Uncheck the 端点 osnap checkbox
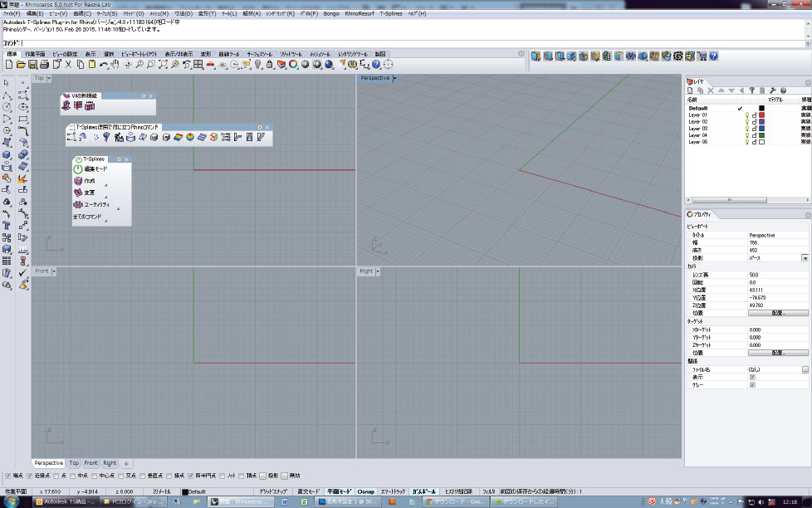Screen dimensions: 812x508 (7, 476)
